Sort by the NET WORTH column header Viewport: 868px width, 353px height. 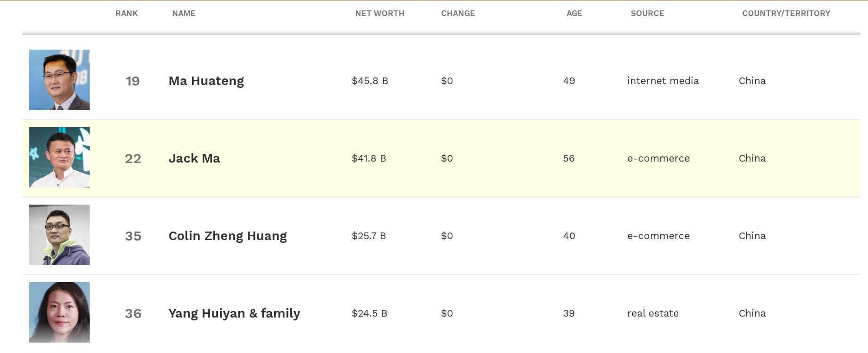[x=379, y=13]
